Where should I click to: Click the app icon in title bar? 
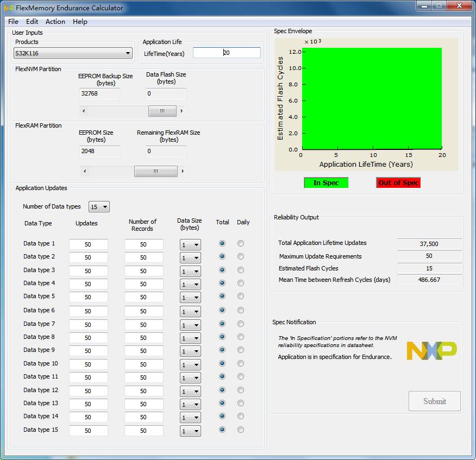(8, 8)
